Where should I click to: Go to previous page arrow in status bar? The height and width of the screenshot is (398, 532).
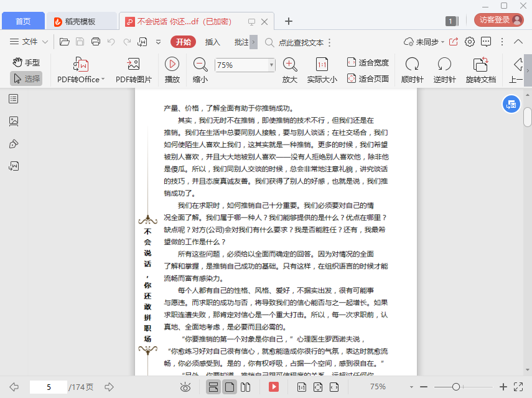click(14, 387)
